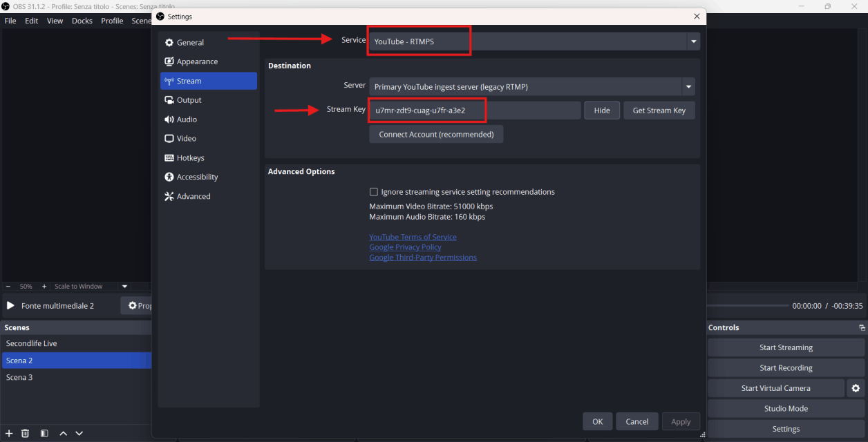
Task: Click the Get Stream Key button
Action: (x=659, y=110)
